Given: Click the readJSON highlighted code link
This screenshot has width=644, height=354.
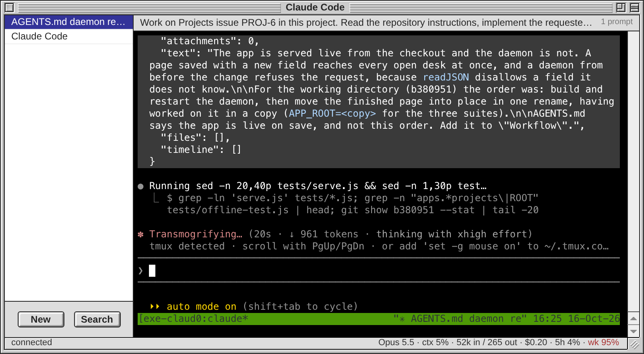Looking at the screenshot, I should (x=446, y=77).
